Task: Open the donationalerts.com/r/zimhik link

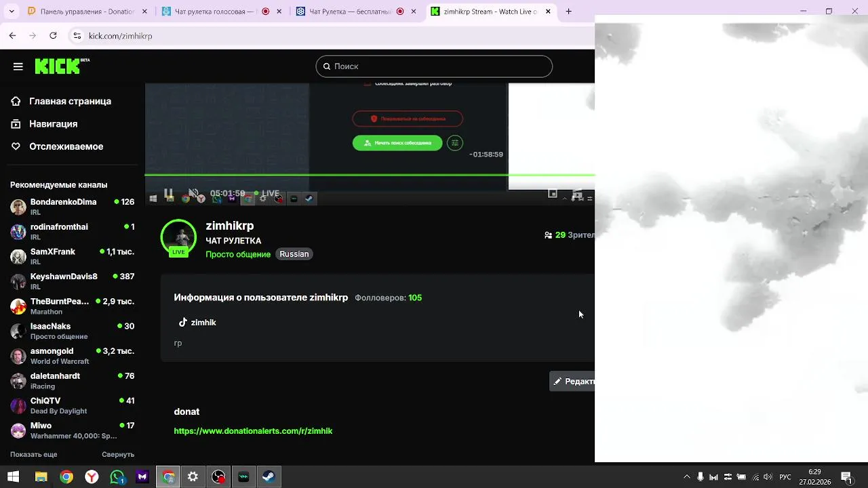Action: pyautogui.click(x=253, y=431)
